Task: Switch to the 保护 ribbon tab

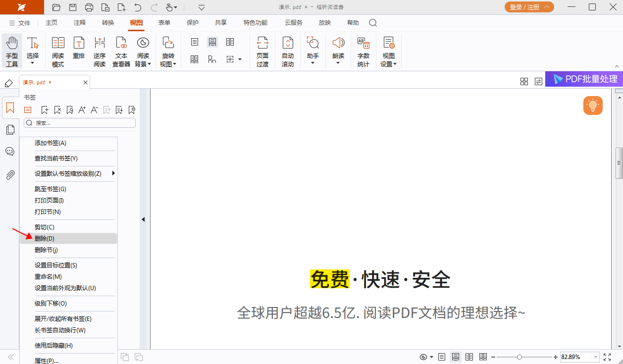Action: [x=193, y=23]
